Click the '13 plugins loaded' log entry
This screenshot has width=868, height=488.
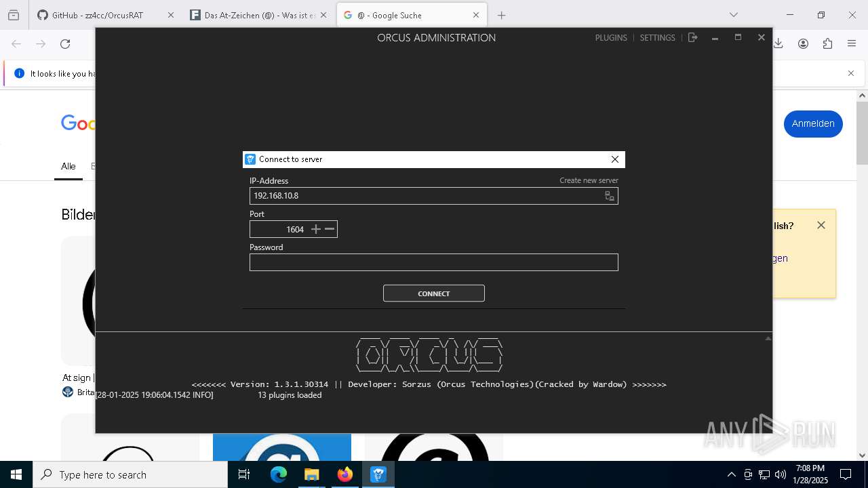[290, 395]
